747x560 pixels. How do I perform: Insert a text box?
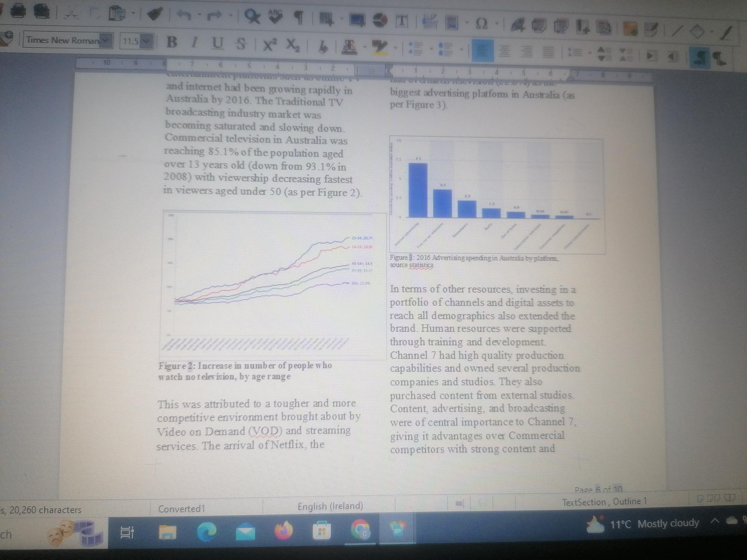pyautogui.click(x=402, y=22)
